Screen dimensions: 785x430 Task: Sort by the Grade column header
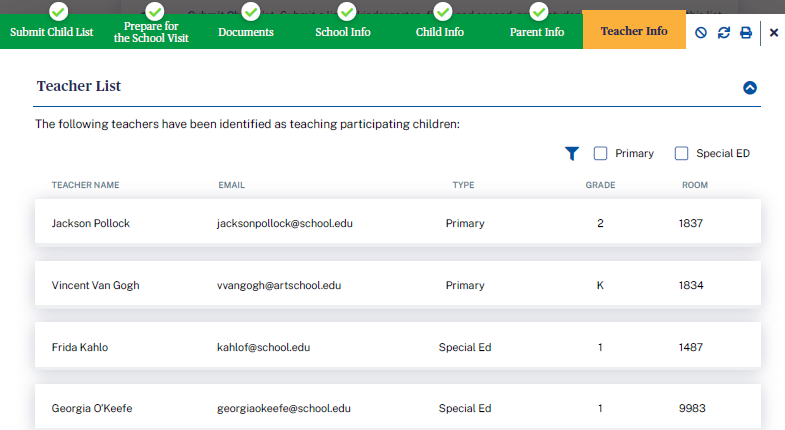(x=600, y=185)
